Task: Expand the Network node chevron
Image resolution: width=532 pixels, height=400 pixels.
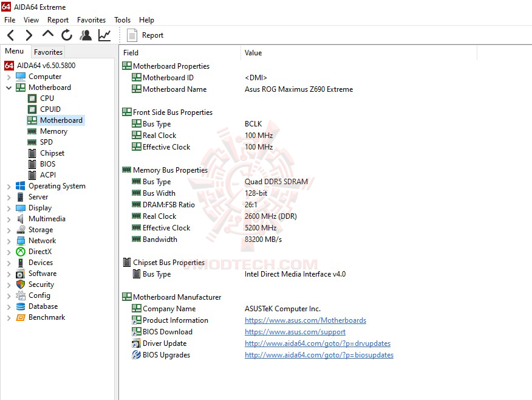Action: [9, 241]
